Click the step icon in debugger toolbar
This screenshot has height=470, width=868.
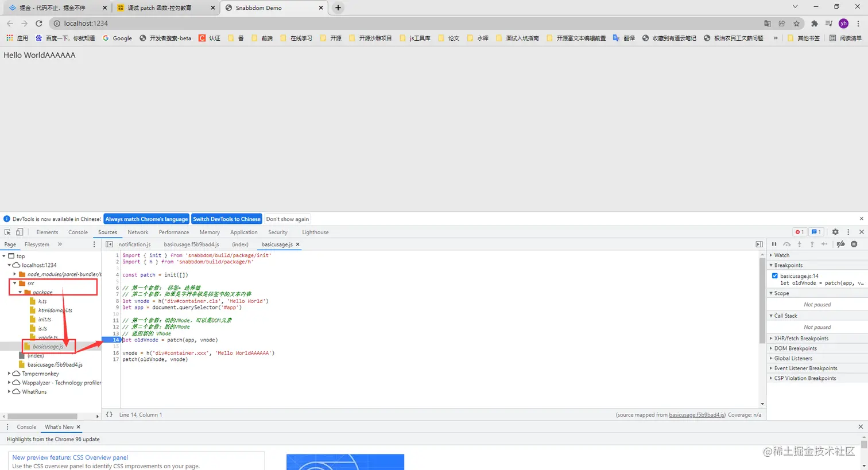coord(824,244)
